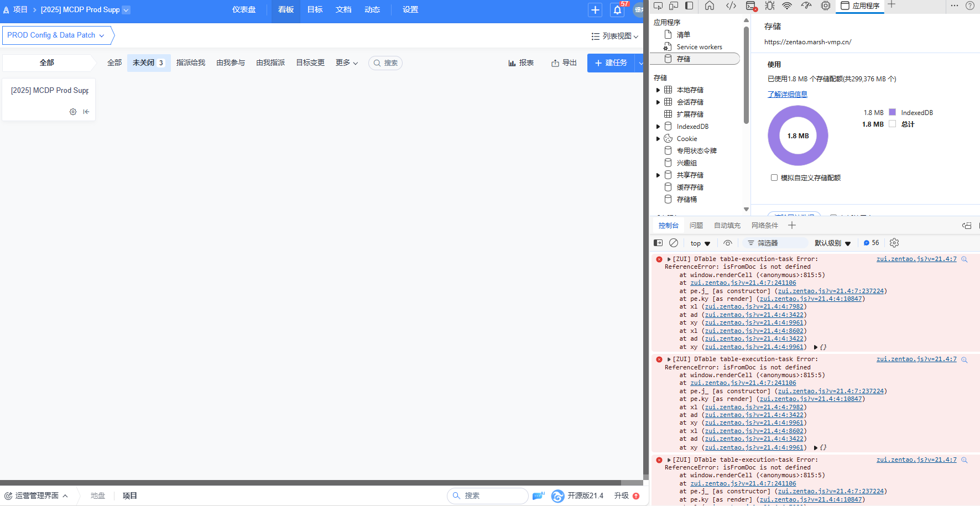Toggle device emulation icon in DevTools

coord(674,6)
